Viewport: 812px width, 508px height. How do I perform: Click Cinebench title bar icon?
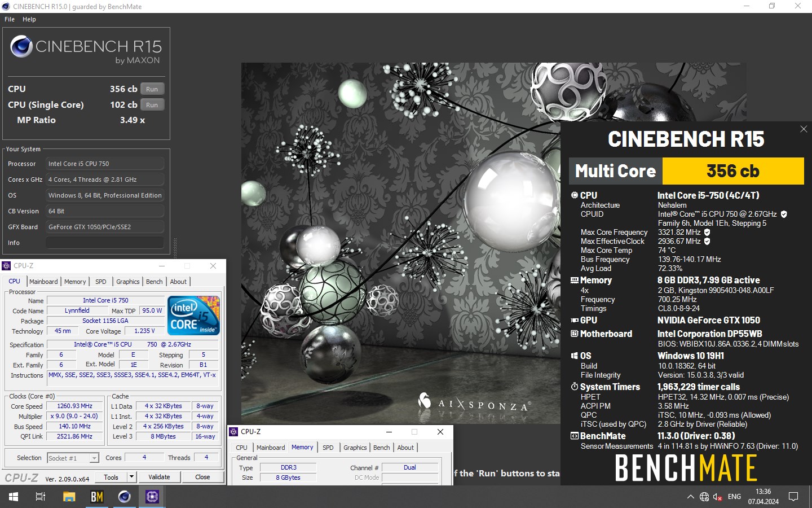[x=6, y=6]
